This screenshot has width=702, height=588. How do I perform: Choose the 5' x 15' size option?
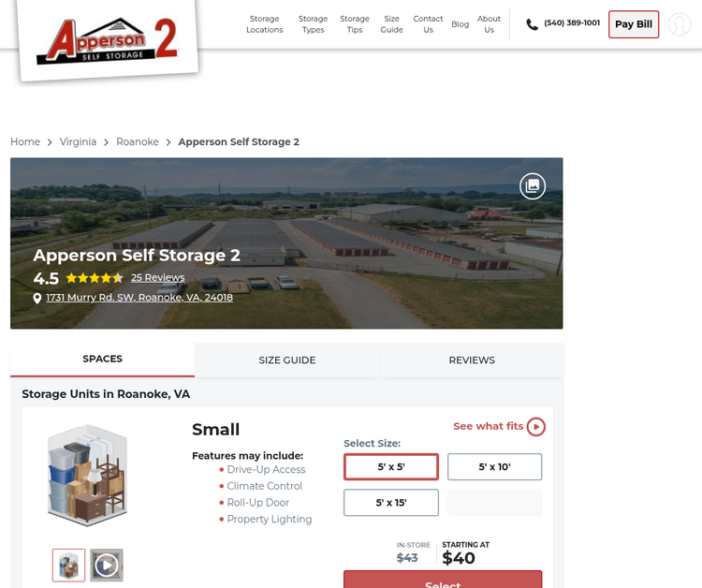point(391,503)
